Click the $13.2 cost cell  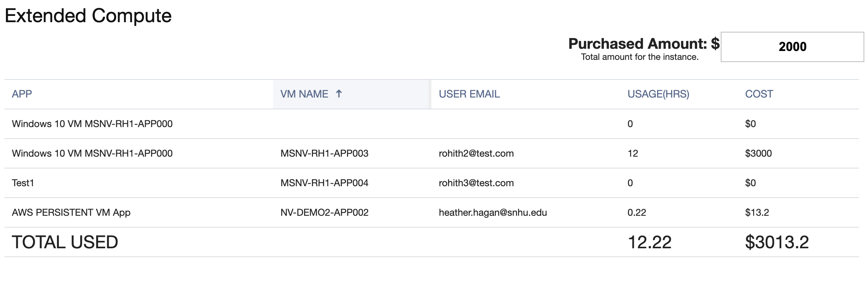click(x=757, y=212)
